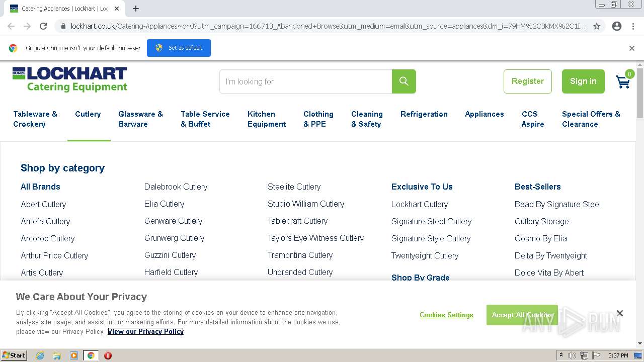Open the shopping cart icon
The image size is (644, 362).
[x=624, y=81]
